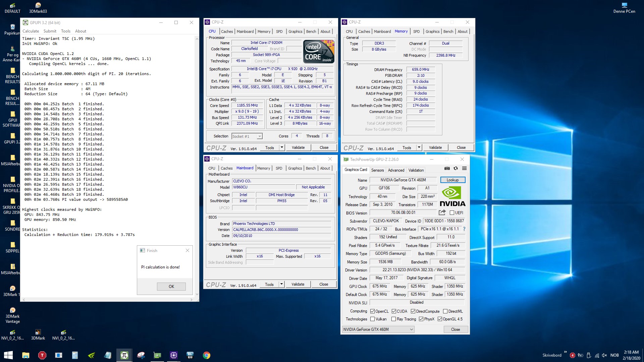The image size is (644, 362).
Task: Switch to the Advanced tab in GPU-Z
Action: click(x=396, y=170)
